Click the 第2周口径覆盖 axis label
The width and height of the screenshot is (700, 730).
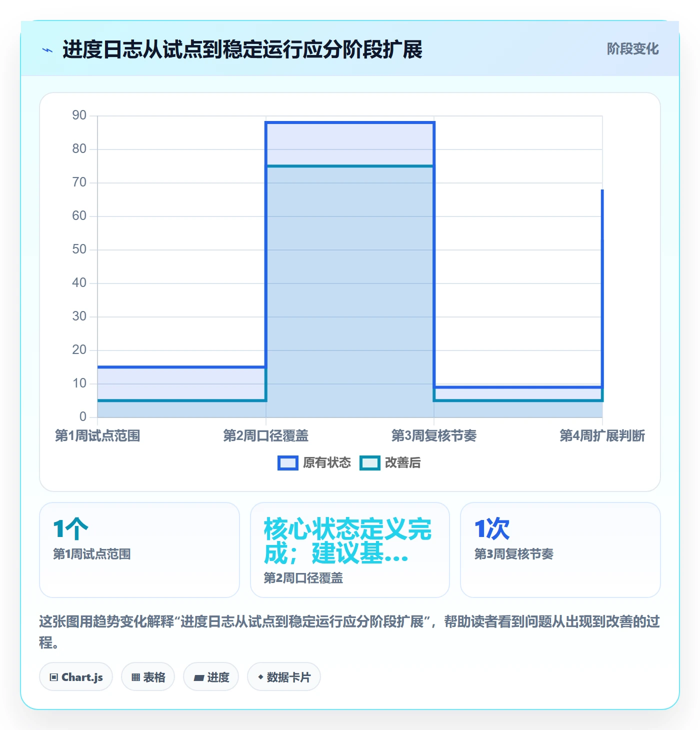tap(265, 435)
